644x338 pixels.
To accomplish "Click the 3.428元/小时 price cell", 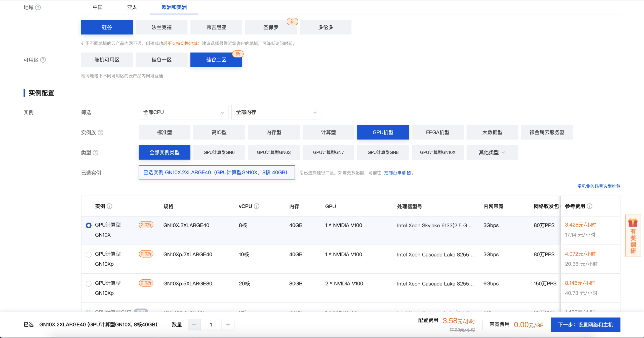I will coord(580,225).
